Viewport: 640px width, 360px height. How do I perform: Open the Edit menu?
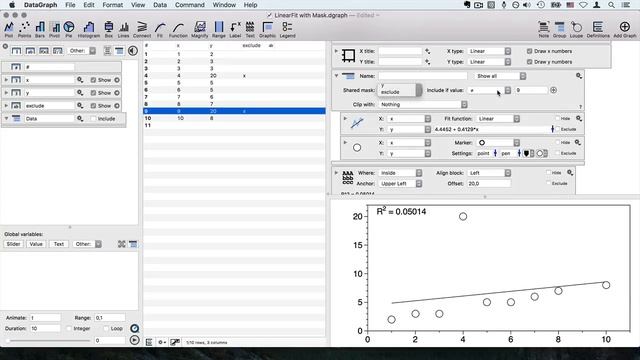pos(89,5)
